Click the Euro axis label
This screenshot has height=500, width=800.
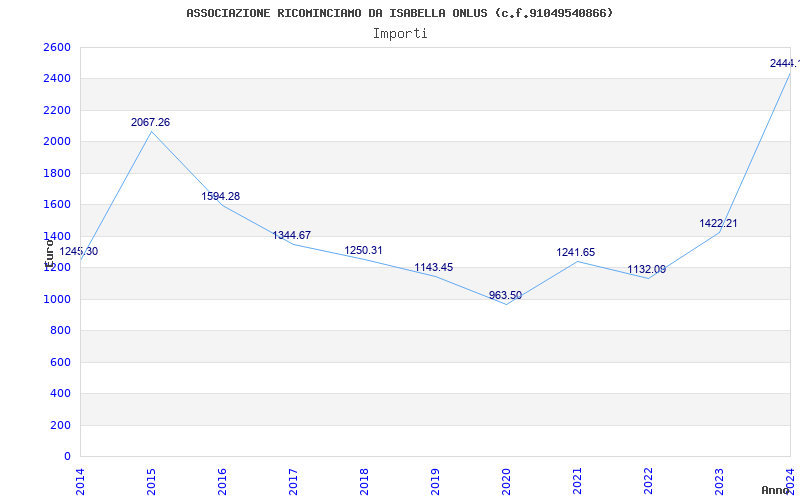pos(49,253)
